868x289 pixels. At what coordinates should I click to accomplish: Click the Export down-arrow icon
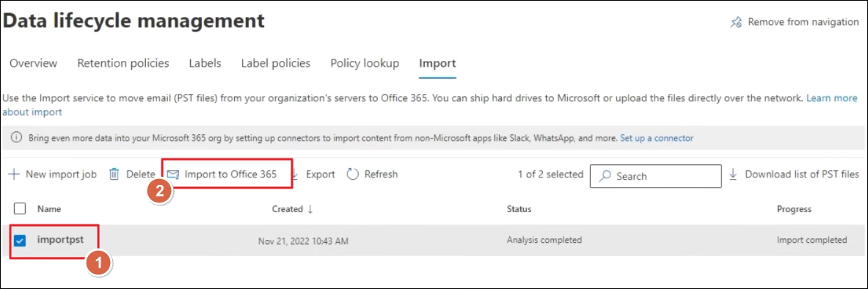(294, 175)
